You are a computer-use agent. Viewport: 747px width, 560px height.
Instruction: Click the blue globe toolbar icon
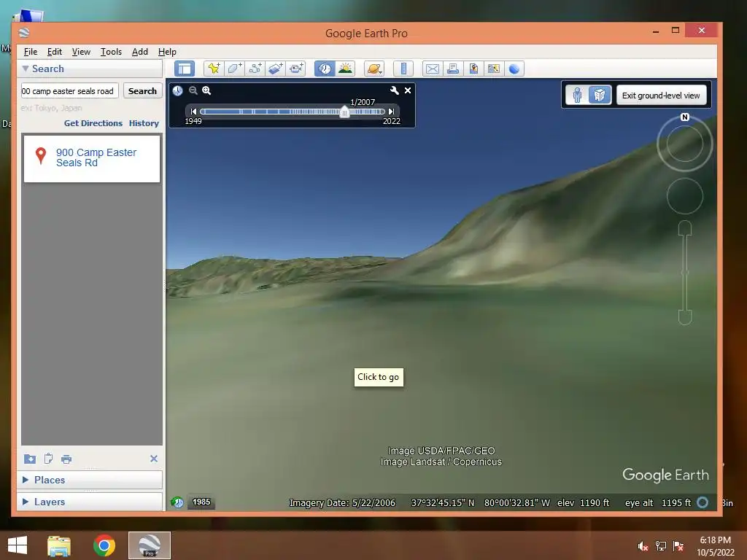coord(514,69)
